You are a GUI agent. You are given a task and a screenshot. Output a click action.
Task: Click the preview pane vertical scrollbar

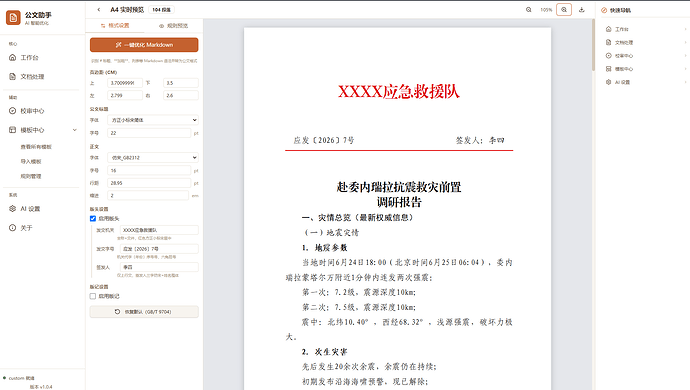coord(593,44)
